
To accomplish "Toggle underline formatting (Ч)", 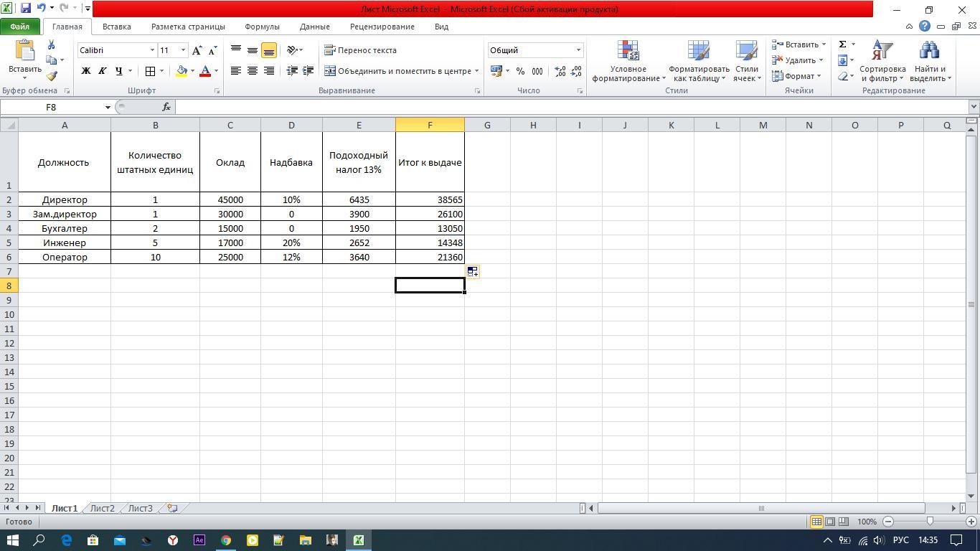I will (119, 71).
